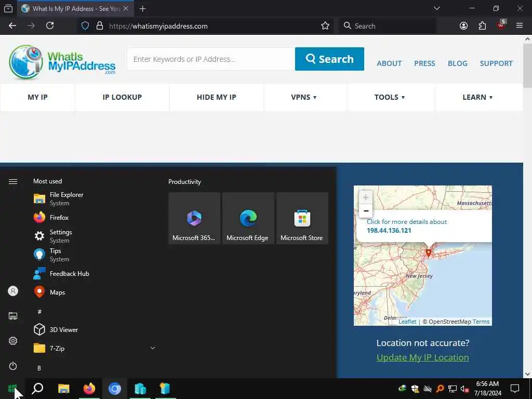Open the SUPPORT link
The width and height of the screenshot is (532, 399).
[496, 63]
